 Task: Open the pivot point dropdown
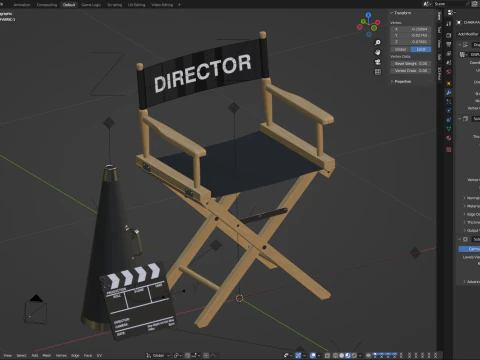pyautogui.click(x=178, y=355)
